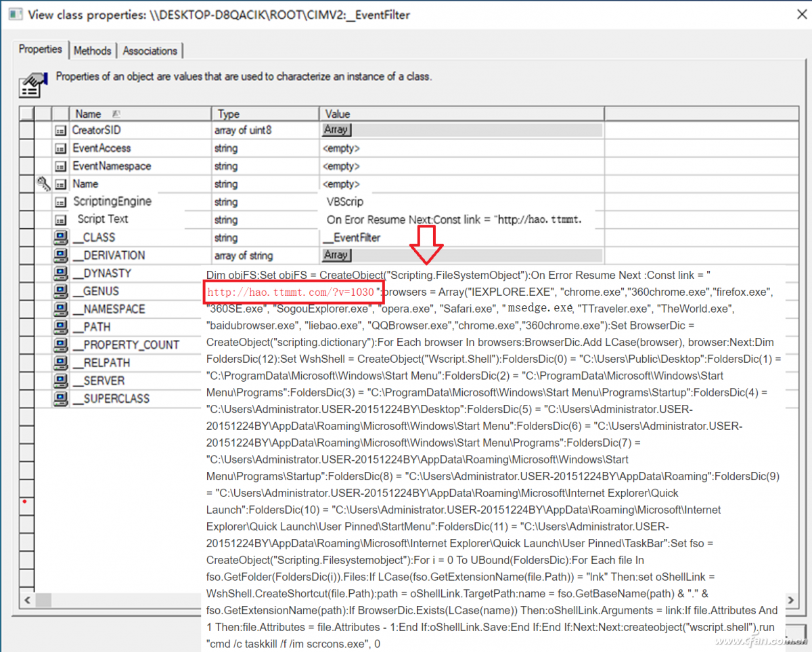This screenshot has width=812, height=652.
Task: Click the __NAMESPACE system property icon
Action: point(60,309)
